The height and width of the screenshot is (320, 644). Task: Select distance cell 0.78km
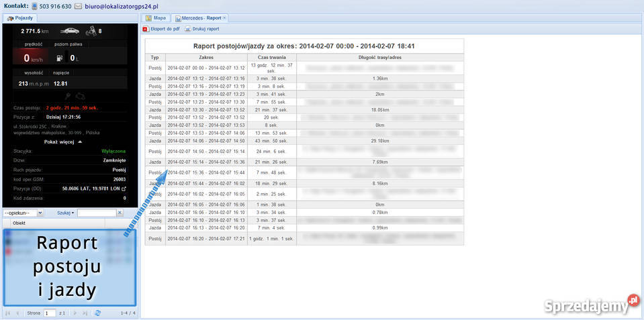pos(380,212)
